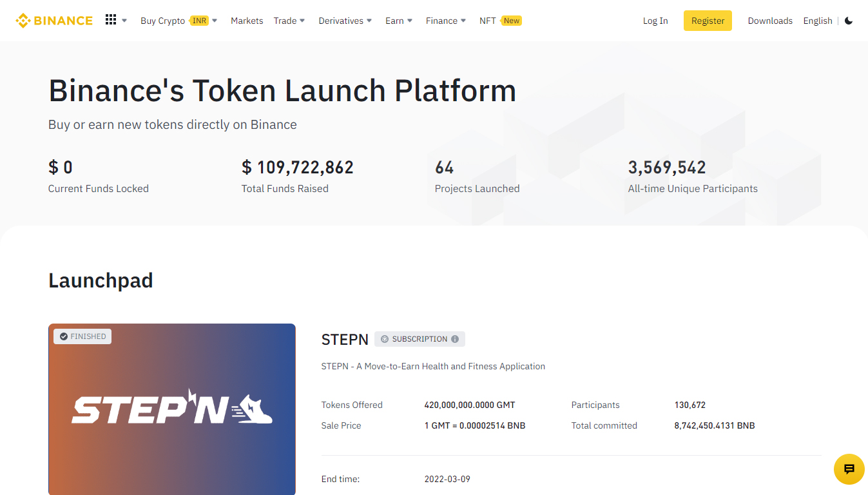Expand the Trade menu
The width and height of the screenshot is (868, 495).
pyautogui.click(x=289, y=21)
